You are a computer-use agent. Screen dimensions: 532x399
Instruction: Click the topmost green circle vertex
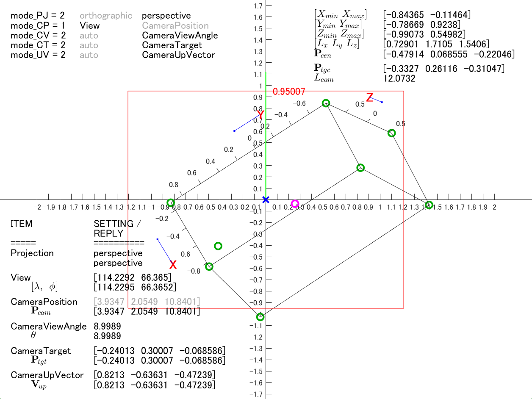[326, 103]
